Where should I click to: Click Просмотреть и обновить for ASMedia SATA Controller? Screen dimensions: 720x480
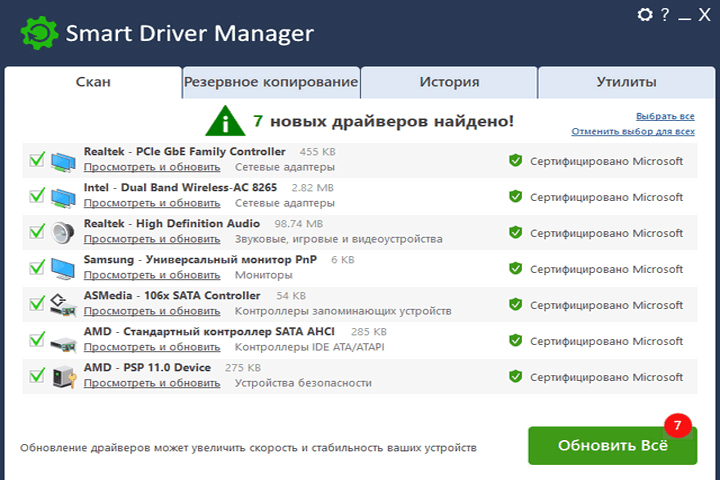152,311
